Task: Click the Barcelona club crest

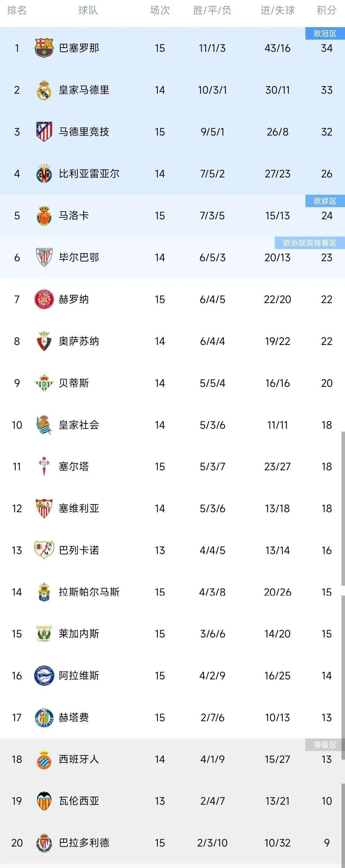Action: click(44, 48)
